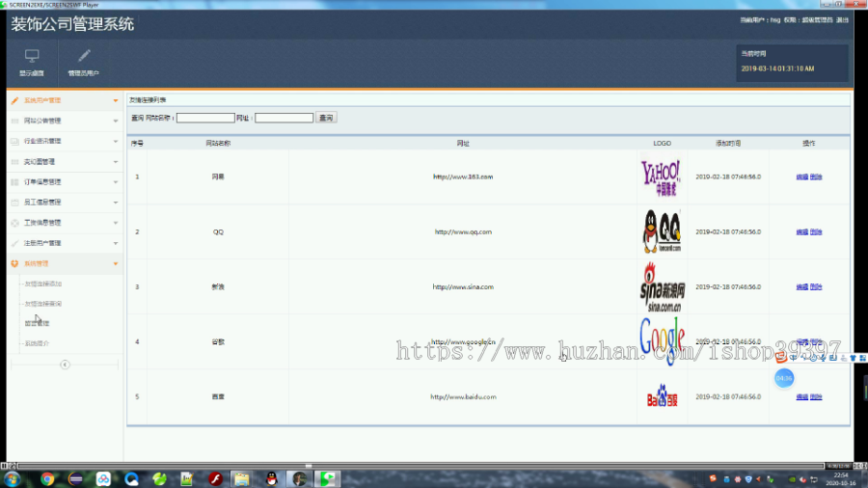This screenshot has width=868, height=488.
Task: Click the 管理员用户 pencil icon
Action: pos(84,56)
